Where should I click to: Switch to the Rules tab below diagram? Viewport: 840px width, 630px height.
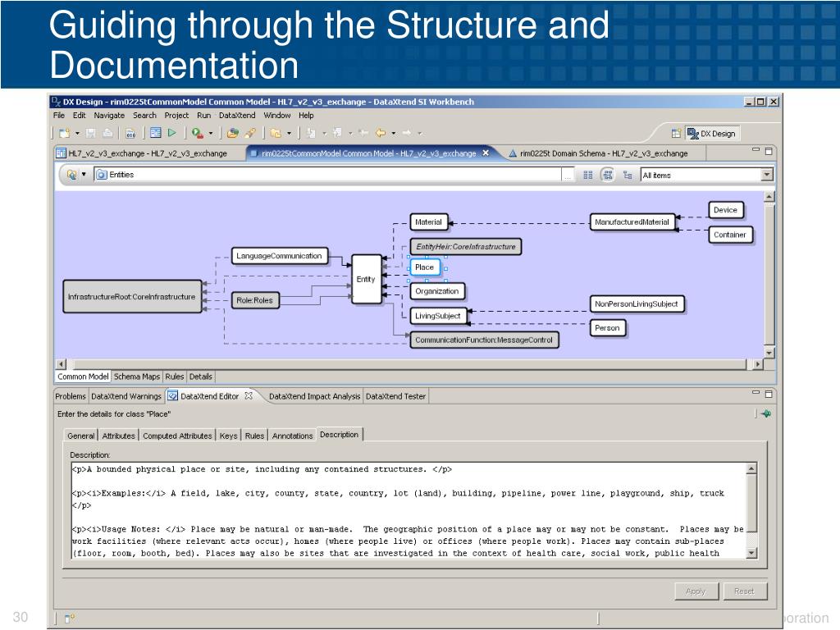(174, 377)
